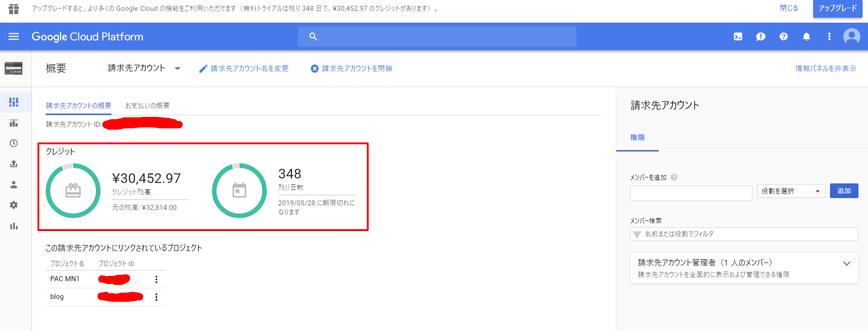Viewport: 868px width, 331px height.
Task: Open the feedback speech bubble icon
Action: coord(761,37)
